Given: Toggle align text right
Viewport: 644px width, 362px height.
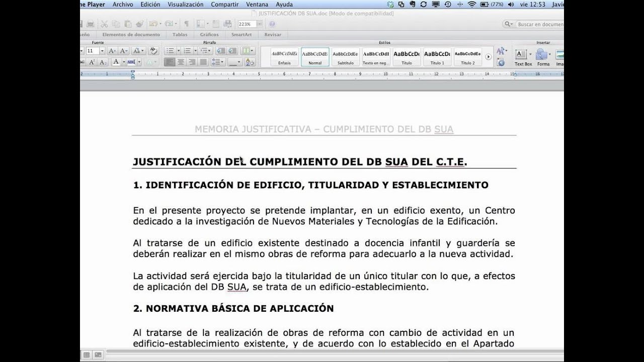Looking at the screenshot, I should click(192, 62).
